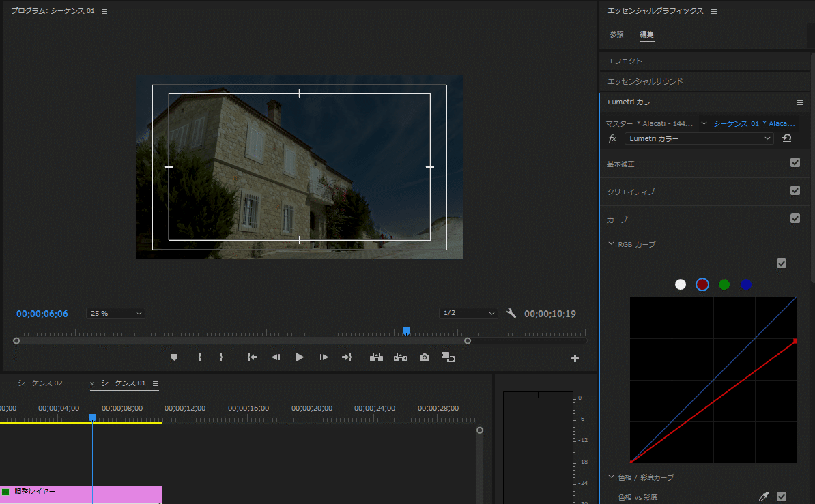Screen dimensions: 815x504
Task: Expand the クリエイティブ section
Action: point(631,192)
